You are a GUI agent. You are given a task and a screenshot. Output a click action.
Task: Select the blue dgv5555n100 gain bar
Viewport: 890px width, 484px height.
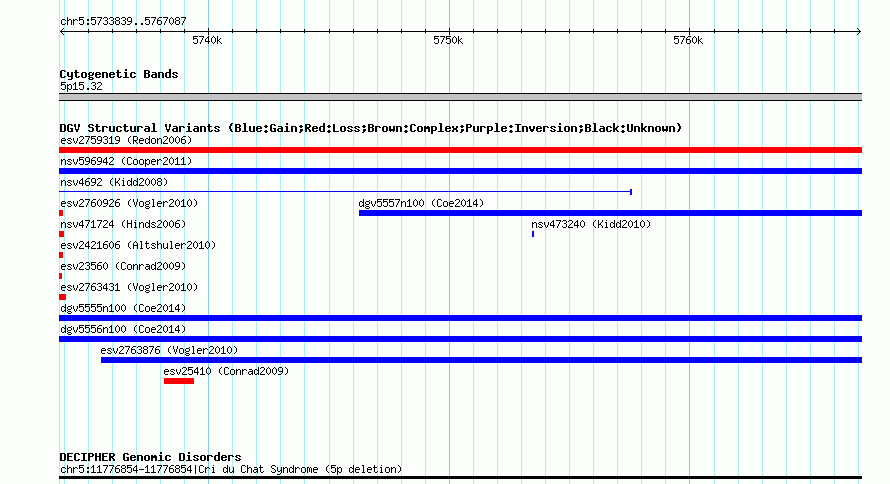coord(460,318)
